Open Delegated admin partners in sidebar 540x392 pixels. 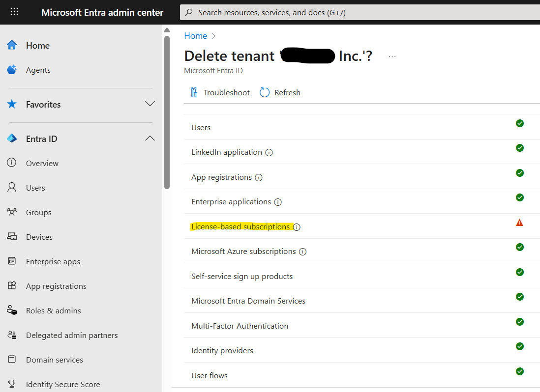point(72,335)
